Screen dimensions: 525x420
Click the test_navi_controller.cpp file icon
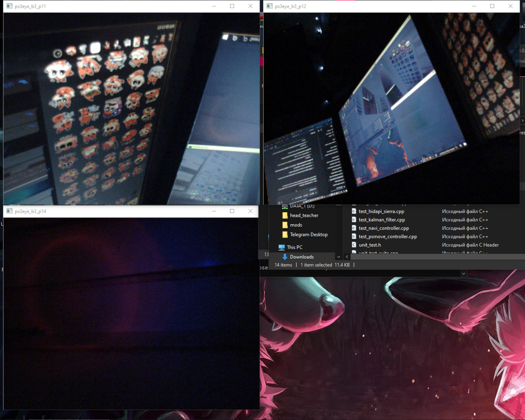(354, 228)
